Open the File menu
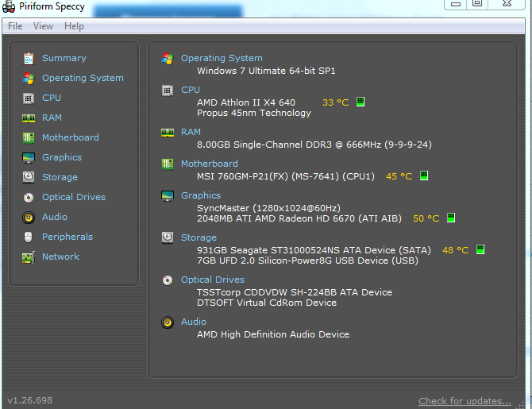532x409 pixels. [15, 26]
